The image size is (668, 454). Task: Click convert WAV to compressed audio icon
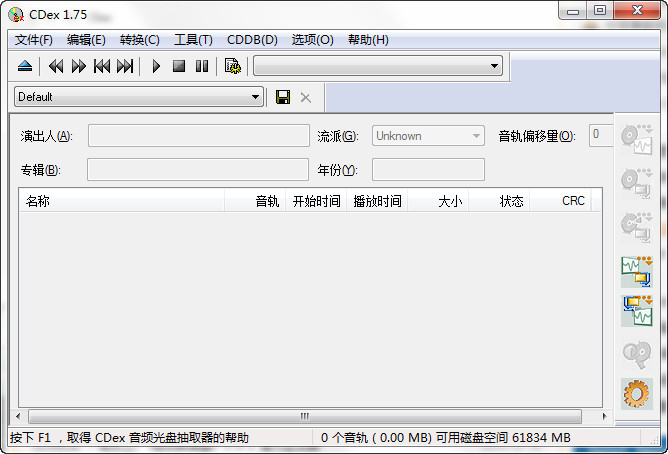637,272
